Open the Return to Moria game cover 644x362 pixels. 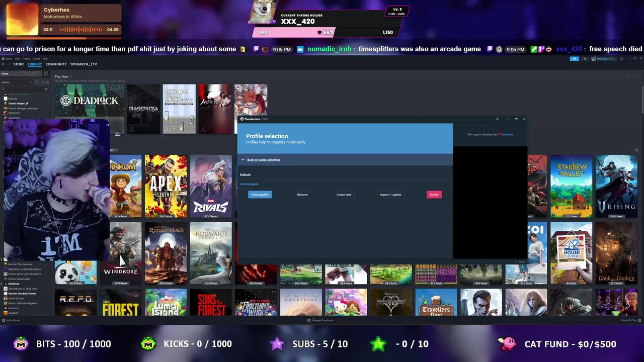166,253
